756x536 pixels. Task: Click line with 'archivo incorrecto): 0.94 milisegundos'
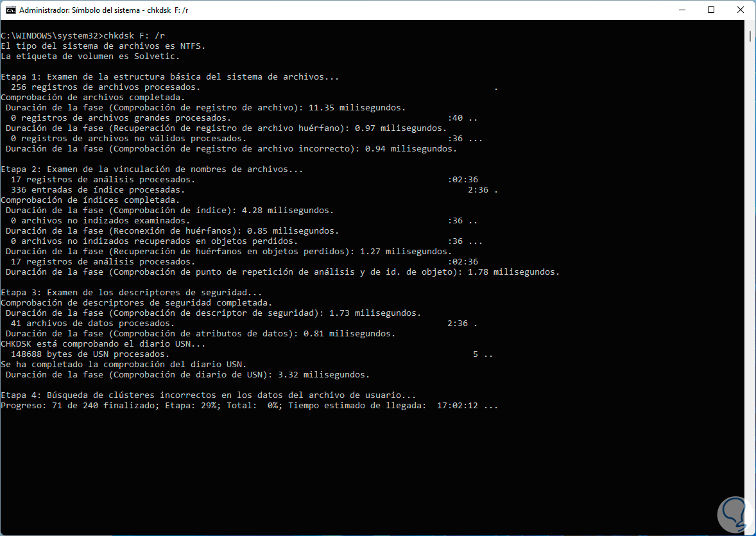pos(231,148)
